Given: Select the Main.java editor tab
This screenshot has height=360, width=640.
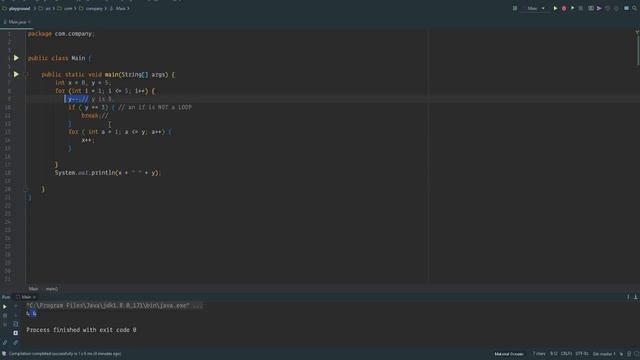Looking at the screenshot, I should pyautogui.click(x=17, y=22).
